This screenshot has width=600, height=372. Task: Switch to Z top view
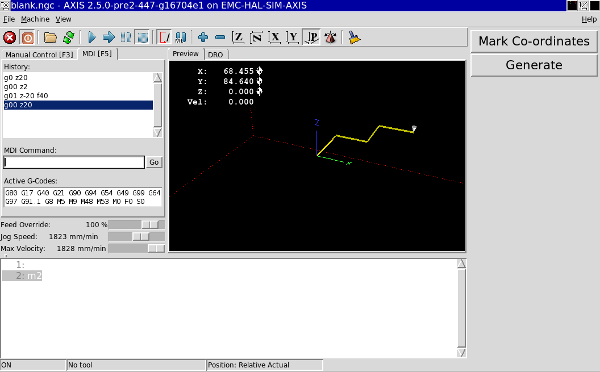tap(238, 38)
